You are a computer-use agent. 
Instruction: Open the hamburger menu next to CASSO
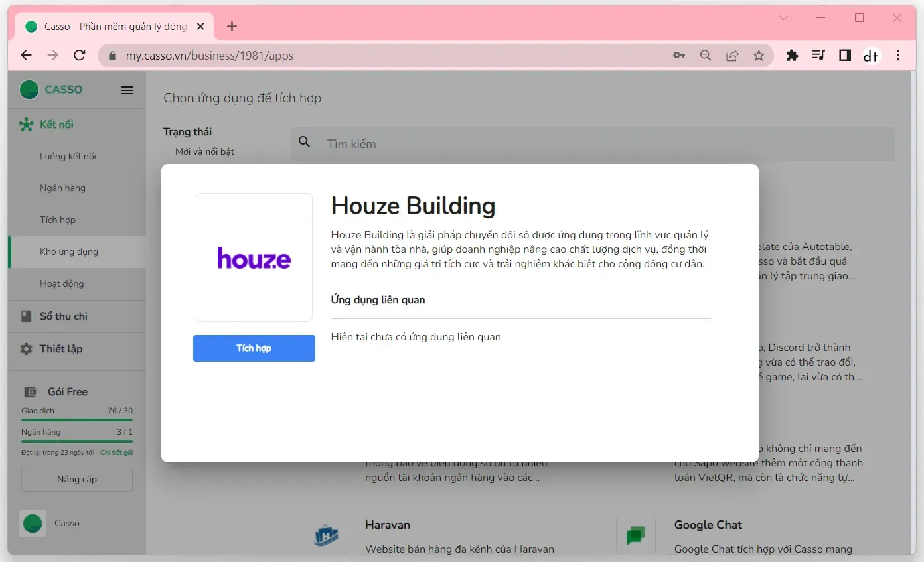127,90
